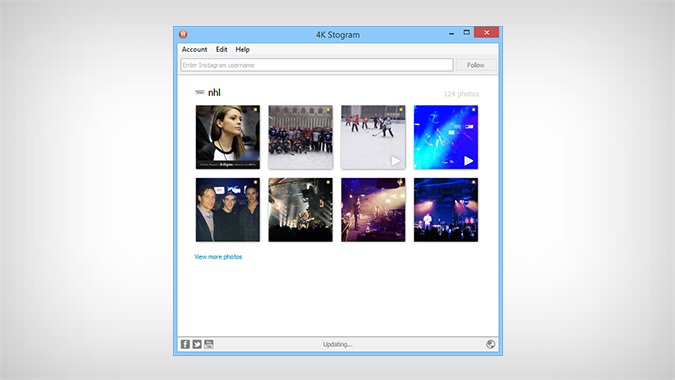This screenshot has width=675, height=380.
Task: Open the YouTube icon in status bar
Action: (x=209, y=344)
